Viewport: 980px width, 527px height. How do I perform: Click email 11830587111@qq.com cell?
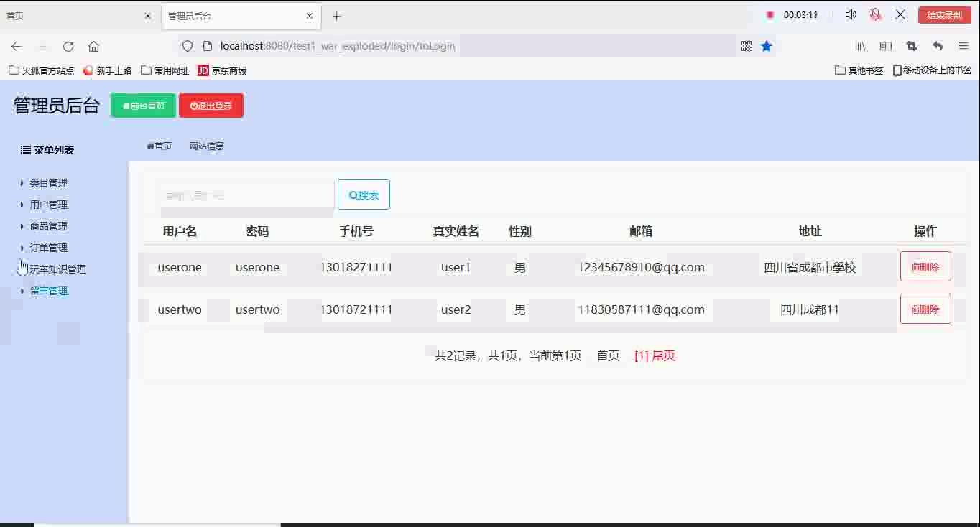point(641,309)
